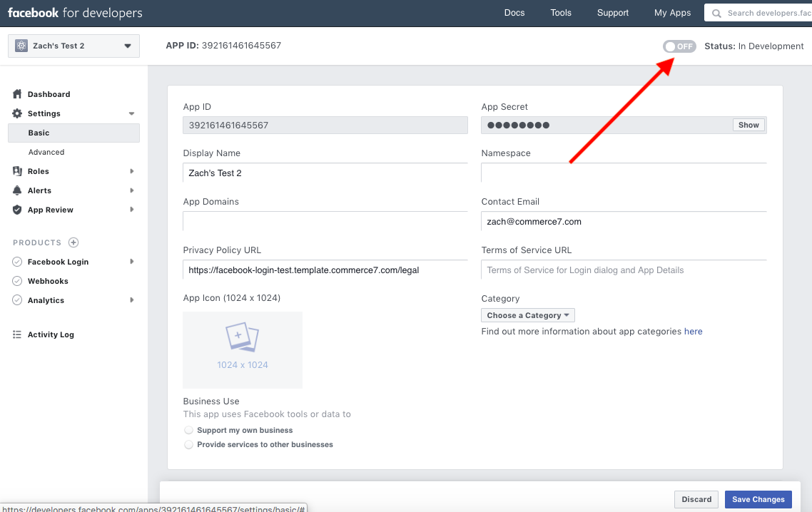Expand the Analytics submenu arrow
This screenshot has height=512, width=812.
[x=131, y=300]
